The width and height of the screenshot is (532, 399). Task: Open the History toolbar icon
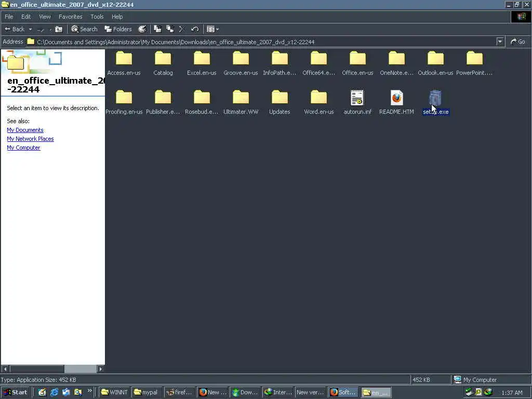142,29
